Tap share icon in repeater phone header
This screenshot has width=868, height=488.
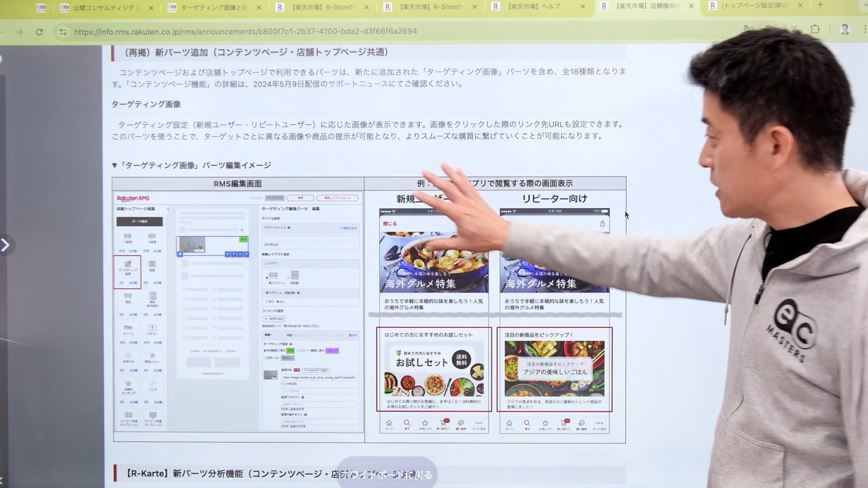click(x=602, y=224)
